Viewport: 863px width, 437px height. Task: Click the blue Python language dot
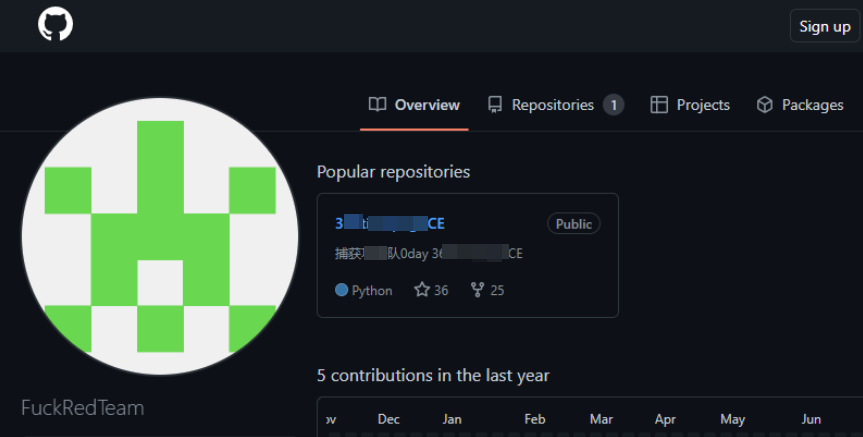341,289
